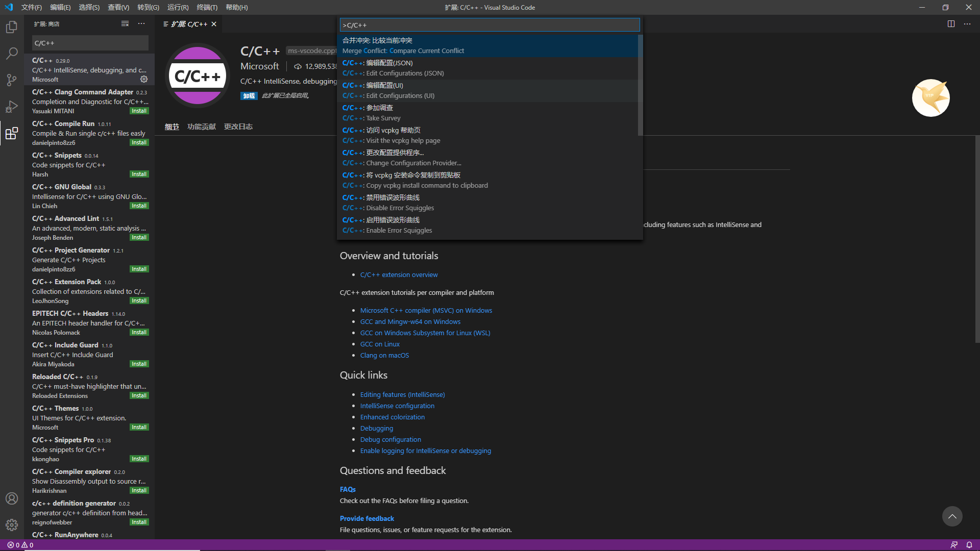Open Debug configuration link
This screenshot has height=551, width=980.
tap(390, 439)
